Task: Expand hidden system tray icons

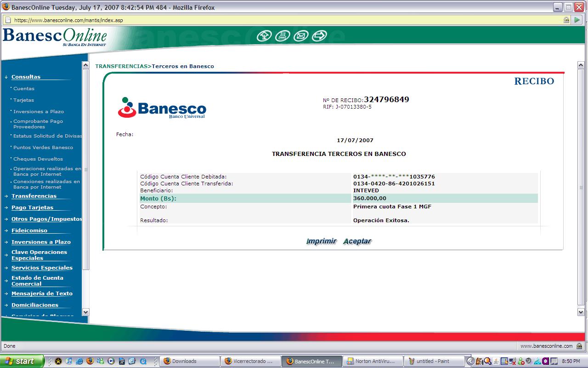Action: click(x=470, y=361)
